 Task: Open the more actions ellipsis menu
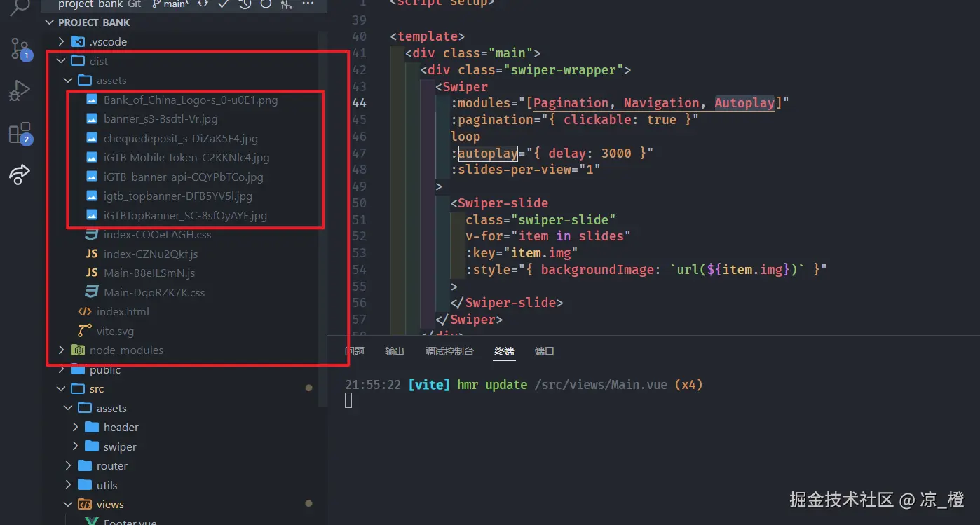pyautogui.click(x=308, y=4)
